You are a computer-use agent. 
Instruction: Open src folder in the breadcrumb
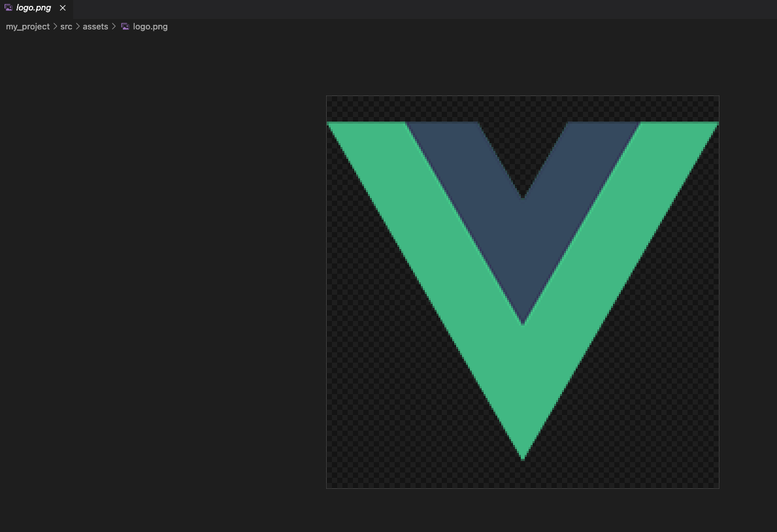pos(66,27)
